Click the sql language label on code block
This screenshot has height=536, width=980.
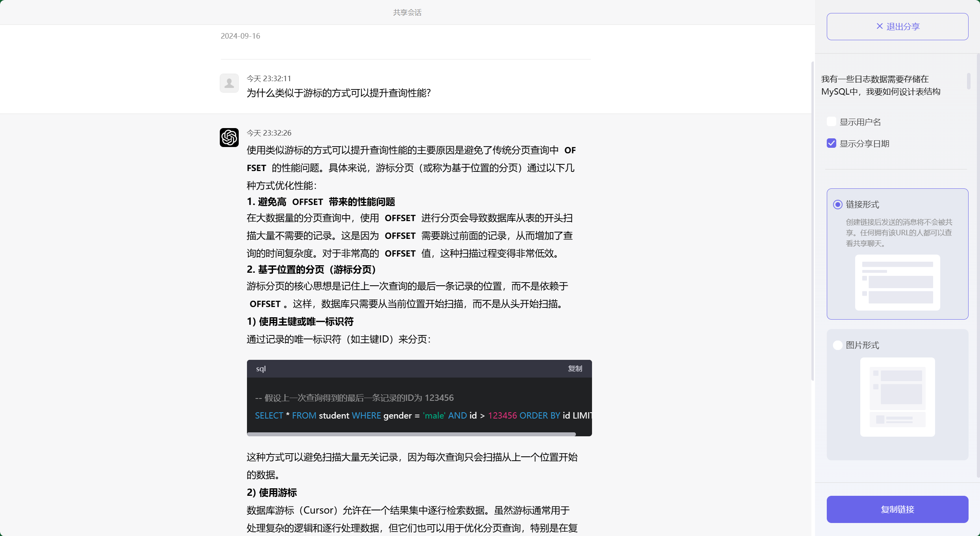point(261,369)
